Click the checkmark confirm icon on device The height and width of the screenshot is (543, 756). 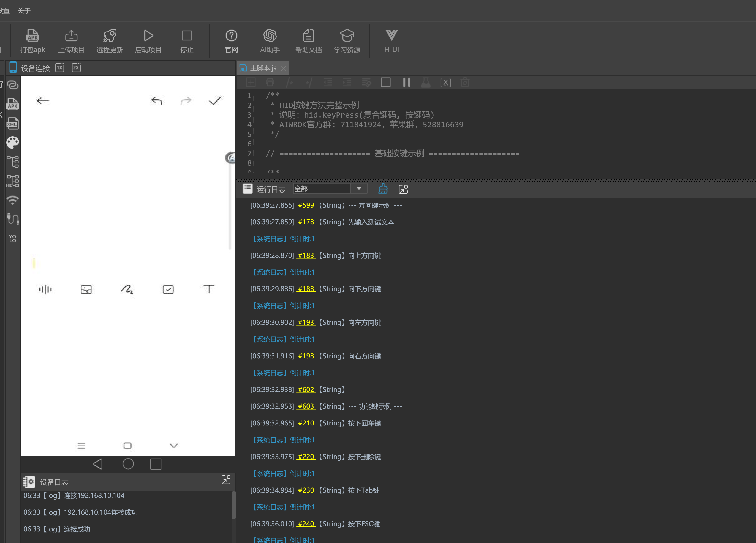coord(215,101)
